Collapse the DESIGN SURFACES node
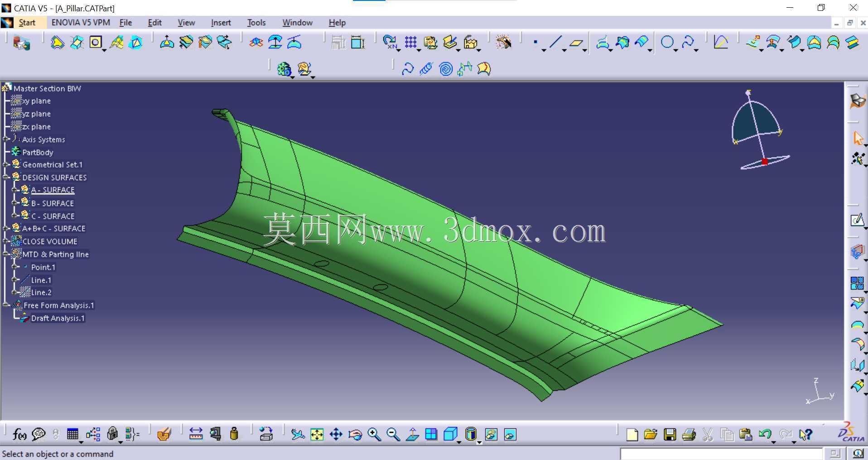This screenshot has height=460, width=868. pos(6,177)
